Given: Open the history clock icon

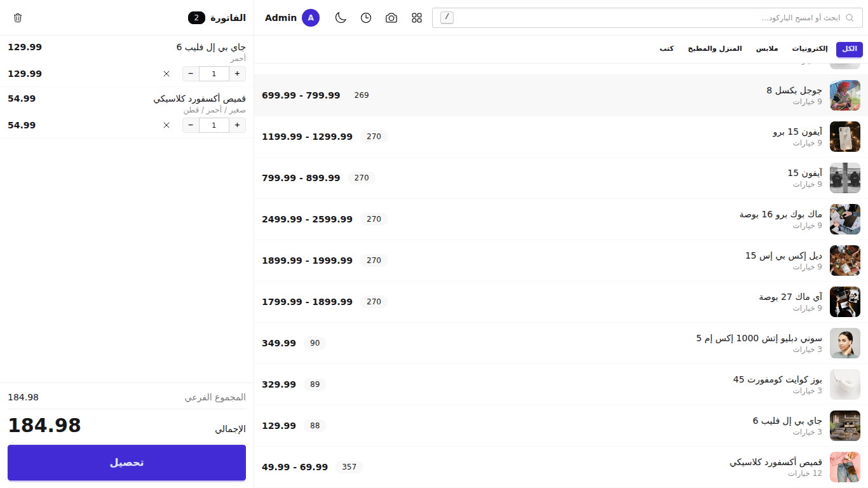Looking at the screenshot, I should pos(366,18).
